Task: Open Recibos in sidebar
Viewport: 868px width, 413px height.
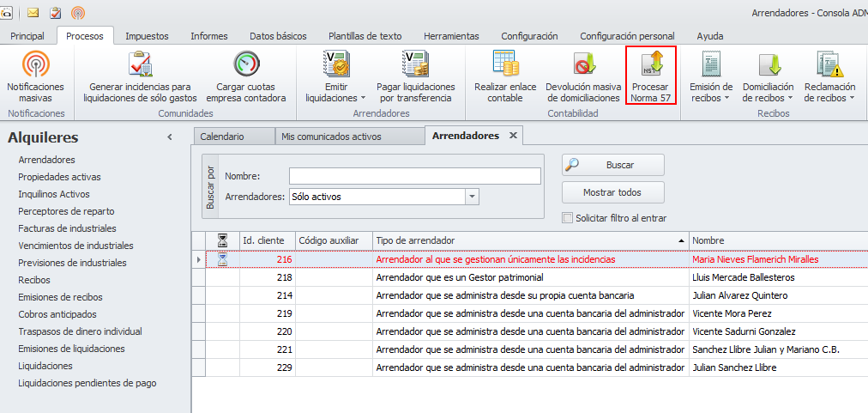Action: pyautogui.click(x=34, y=280)
